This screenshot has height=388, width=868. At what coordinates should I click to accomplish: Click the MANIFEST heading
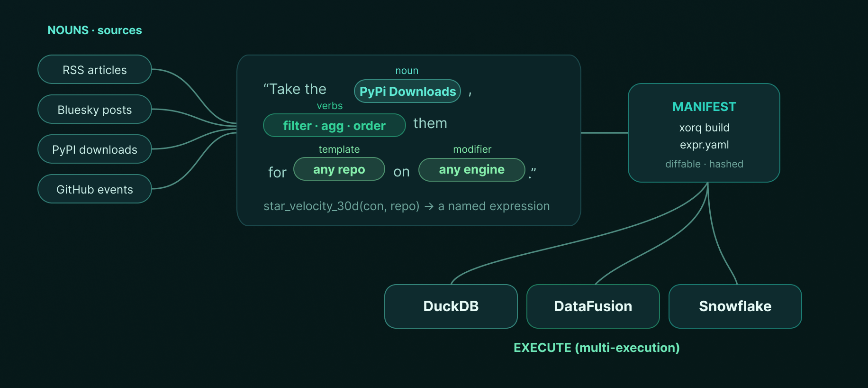[x=704, y=107]
